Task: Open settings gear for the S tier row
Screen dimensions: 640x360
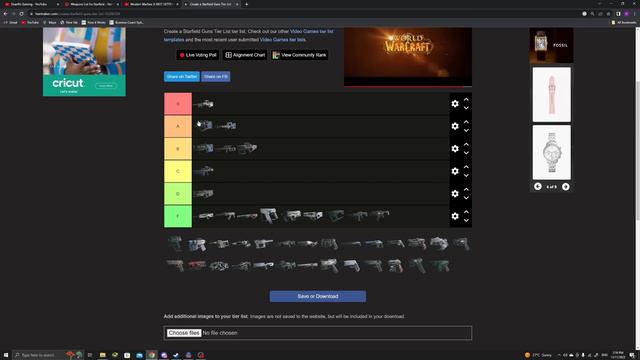Action: point(455,104)
